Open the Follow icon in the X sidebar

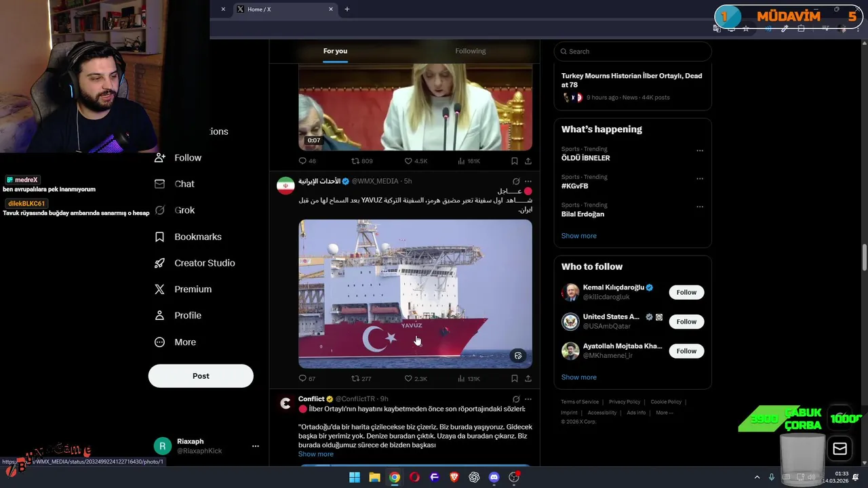(160, 157)
